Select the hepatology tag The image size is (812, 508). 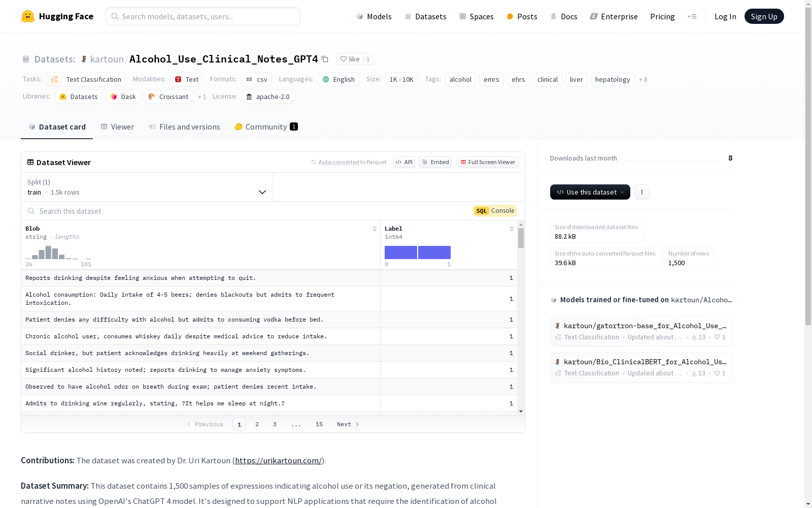coord(613,79)
